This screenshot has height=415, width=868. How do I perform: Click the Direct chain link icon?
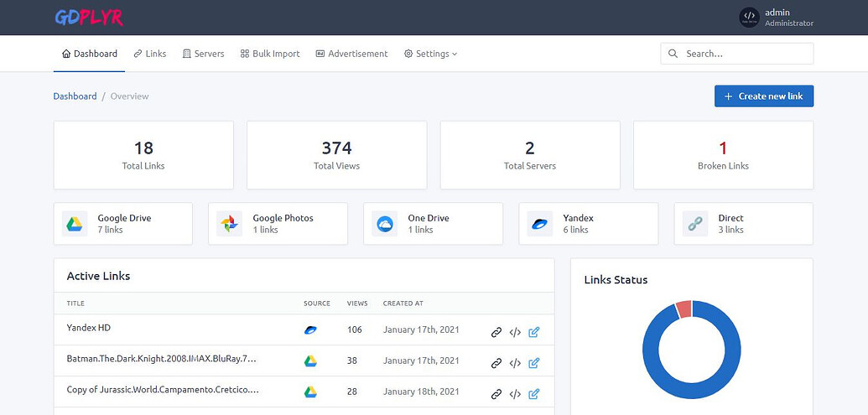point(694,224)
